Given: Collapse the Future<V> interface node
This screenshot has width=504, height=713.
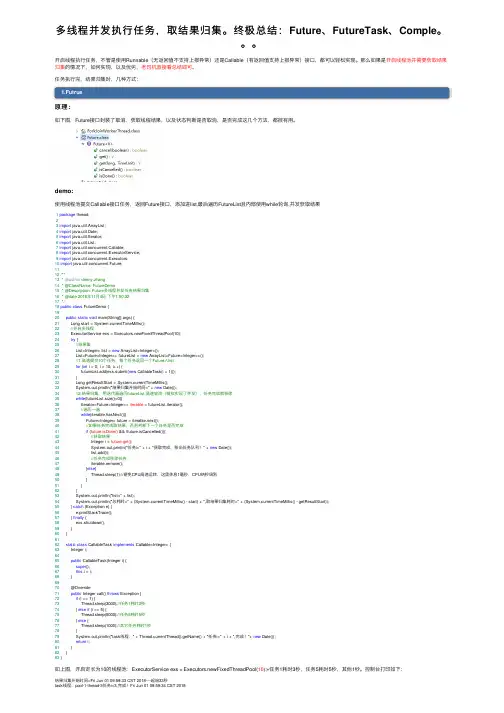Looking at the screenshot, I should (x=83, y=144).
